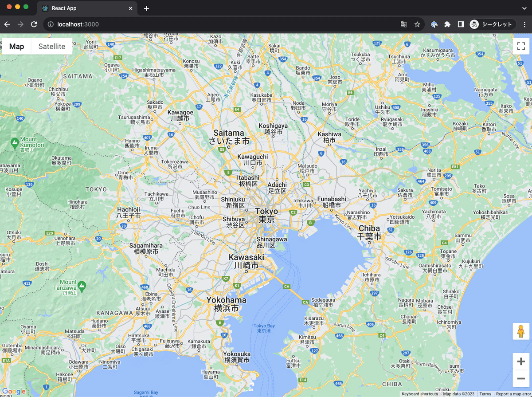Click the translate page icon
The image size is (532, 397).
point(404,24)
